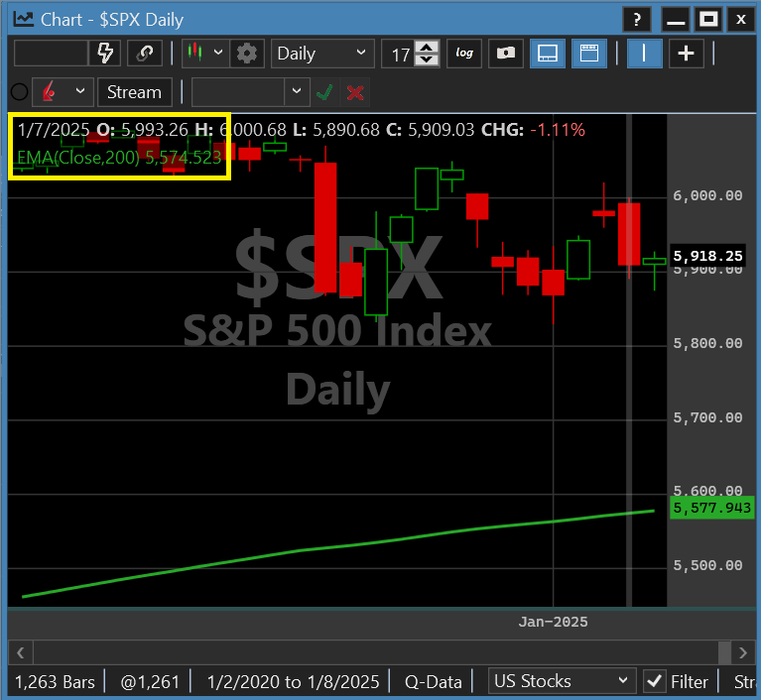
Task: Toggle the Filter checkbox
Action: (654, 681)
